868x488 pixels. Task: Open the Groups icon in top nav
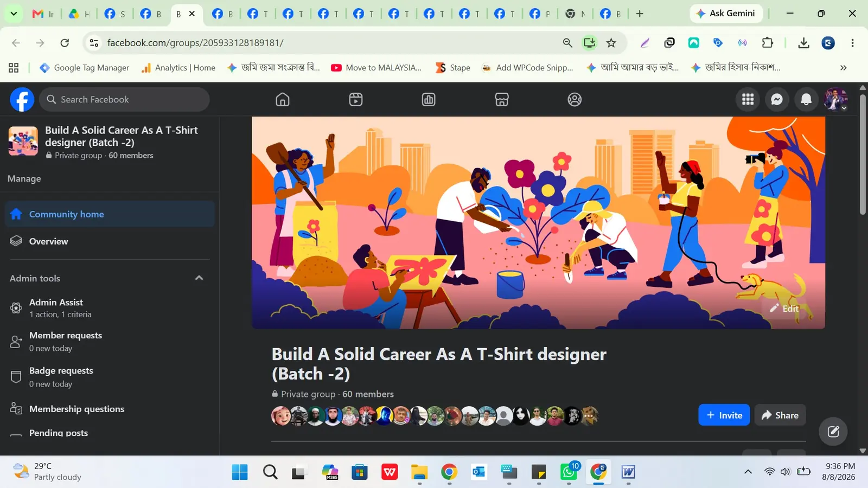pos(575,100)
